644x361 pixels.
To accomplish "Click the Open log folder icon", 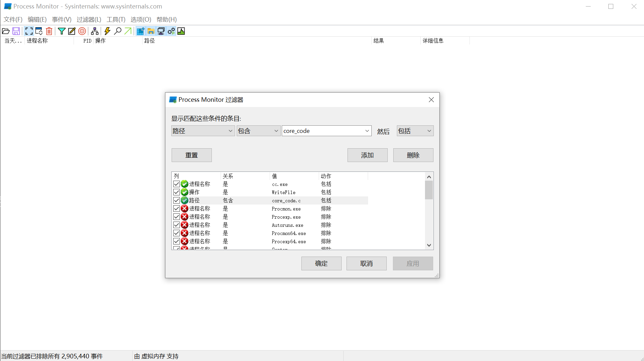I will click(6, 31).
